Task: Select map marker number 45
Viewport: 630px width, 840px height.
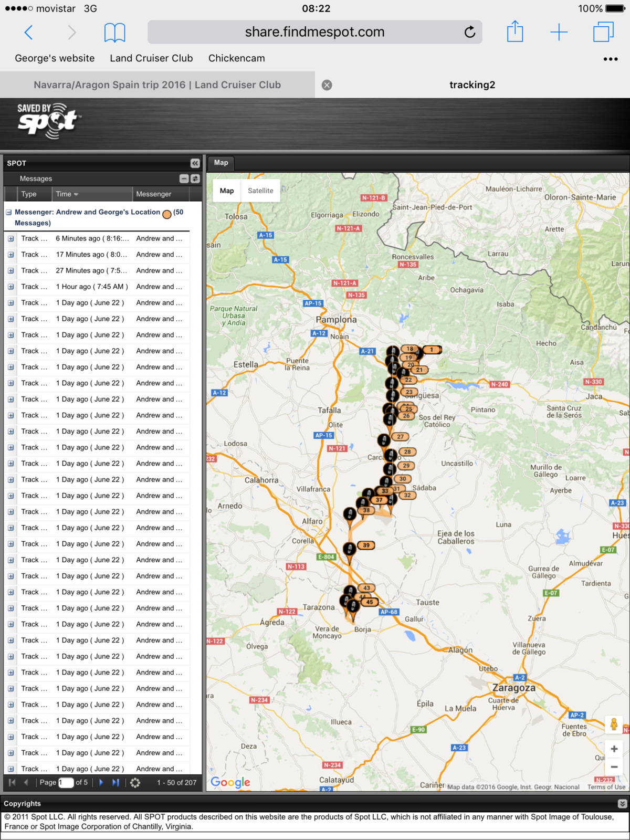Action: pos(370,602)
